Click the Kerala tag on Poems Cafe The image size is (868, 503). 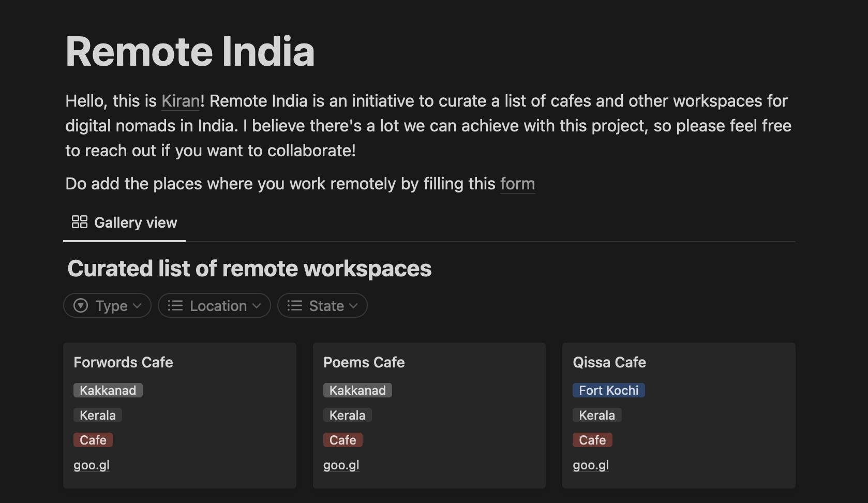click(348, 415)
